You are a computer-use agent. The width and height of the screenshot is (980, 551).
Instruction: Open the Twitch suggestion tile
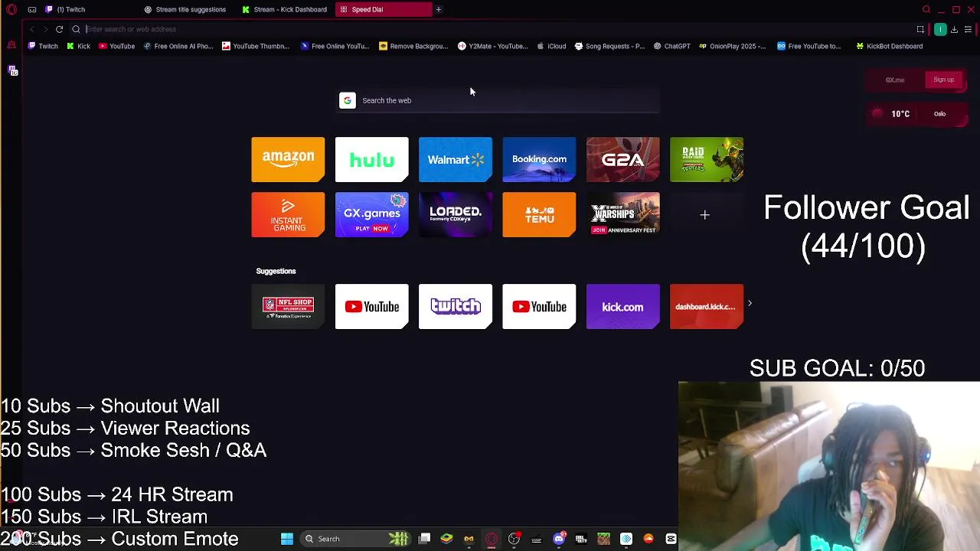click(456, 306)
